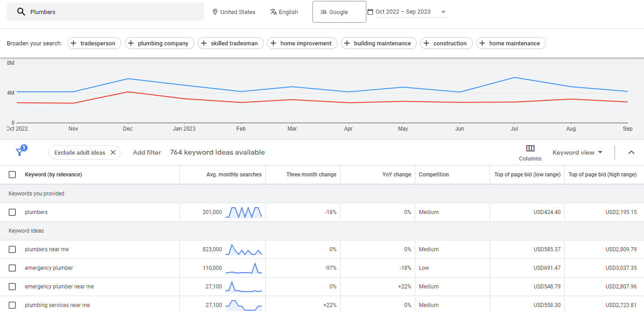This screenshot has height=312, width=644.
Task: Remove the Exclude adult ideas filter
Action: click(x=113, y=152)
